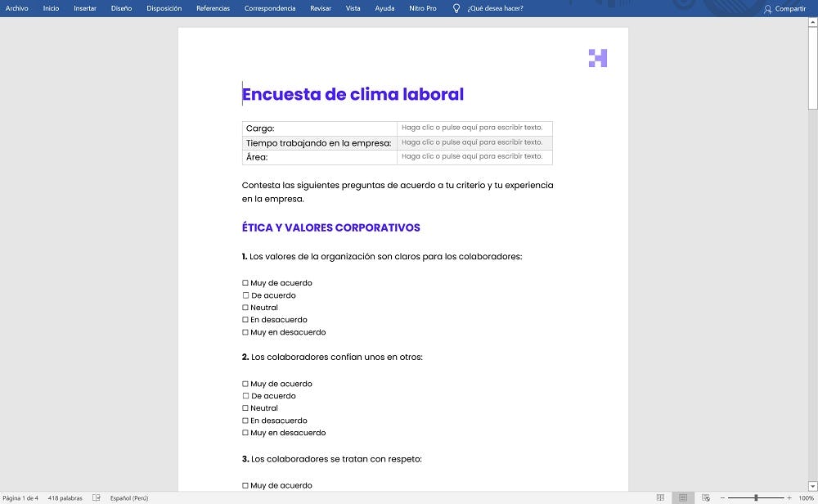The height and width of the screenshot is (504, 818).
Task: Switch to the Referencias tab
Action: point(213,8)
